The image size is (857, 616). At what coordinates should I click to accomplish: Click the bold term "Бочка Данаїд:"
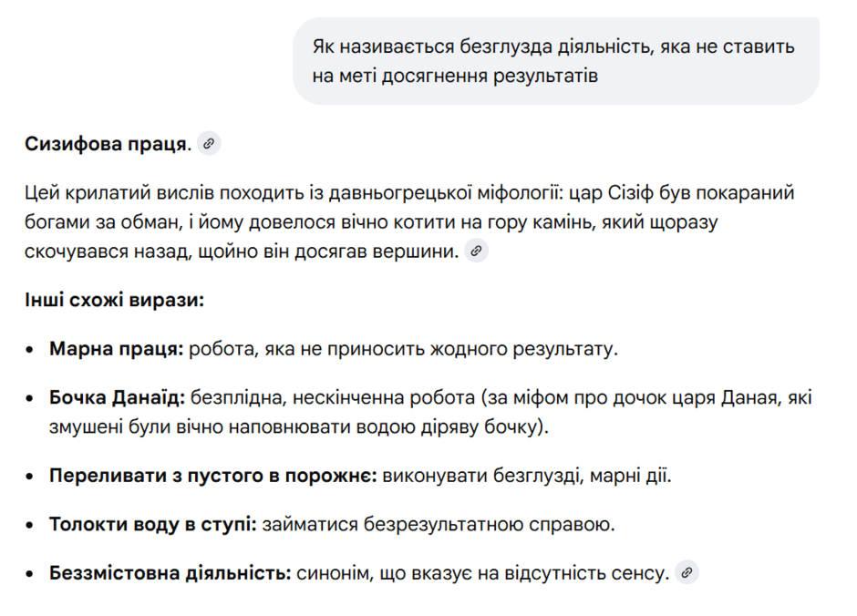coord(118,398)
